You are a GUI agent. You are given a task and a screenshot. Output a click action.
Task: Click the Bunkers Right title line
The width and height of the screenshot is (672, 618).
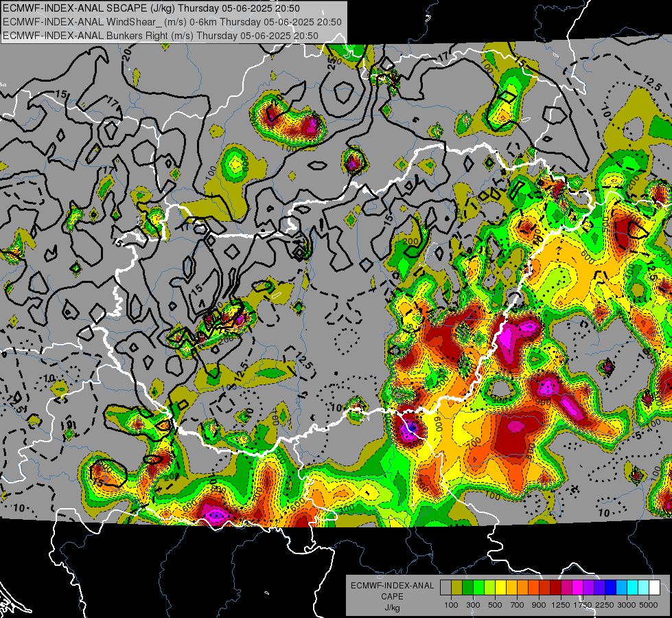point(161,36)
